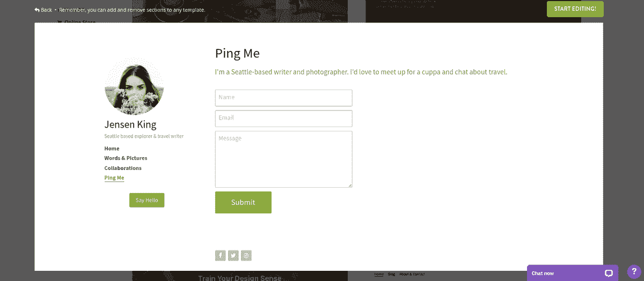Open the Twitter social icon

pyautogui.click(x=233, y=256)
